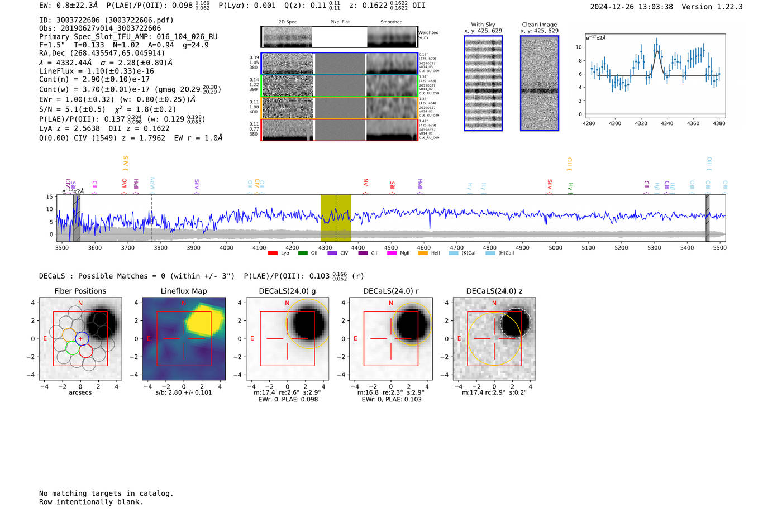
Task: View the DECaLS(24.0) g cutout
Action: 287,339
